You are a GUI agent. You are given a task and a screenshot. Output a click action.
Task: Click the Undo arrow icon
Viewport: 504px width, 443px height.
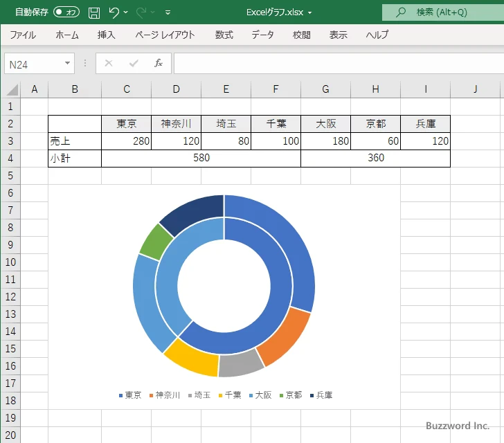tap(114, 12)
